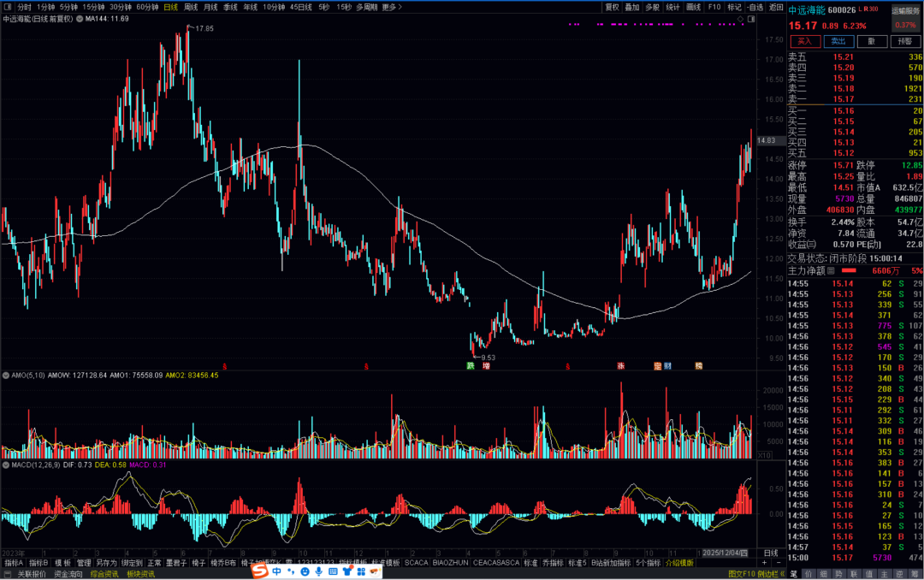Image resolution: width=924 pixels, height=580 pixels.
Task: Click the blue 卖出 sell button
Action: [838, 41]
